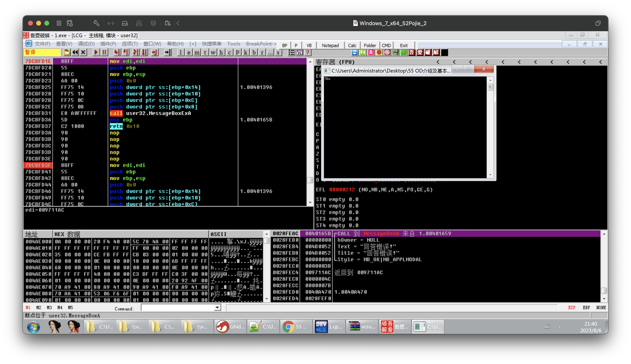The image size is (631, 364).
Task: Click the pink 'A' plugin toolbar icon
Action: coord(371,52)
